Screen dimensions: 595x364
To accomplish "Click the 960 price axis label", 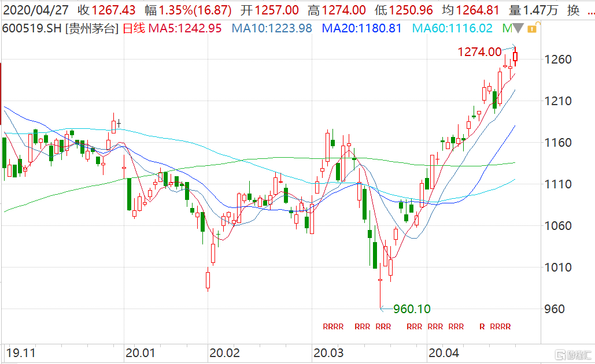I will (x=555, y=309).
